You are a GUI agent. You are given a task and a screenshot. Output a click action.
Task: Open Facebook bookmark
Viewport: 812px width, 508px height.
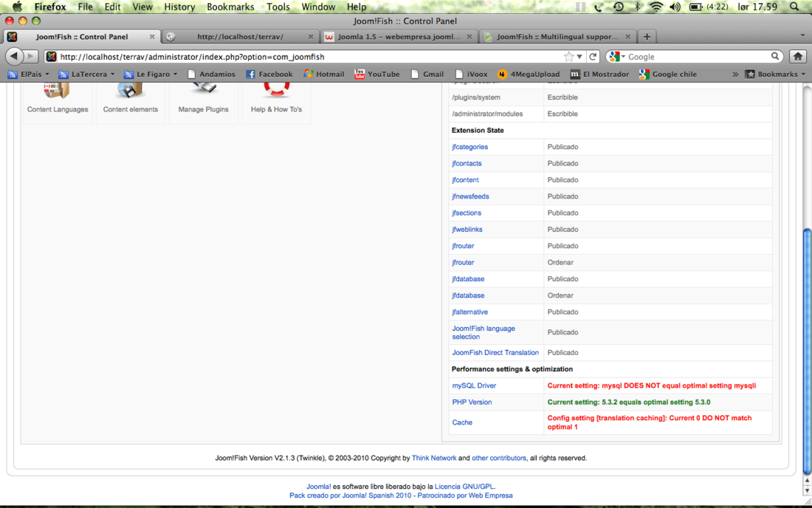click(x=269, y=74)
